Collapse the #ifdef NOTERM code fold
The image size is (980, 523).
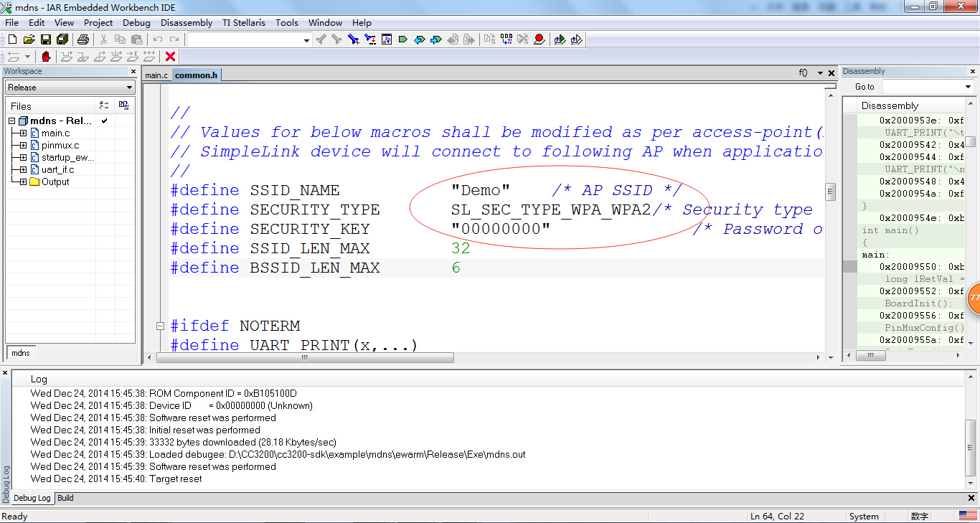161,326
